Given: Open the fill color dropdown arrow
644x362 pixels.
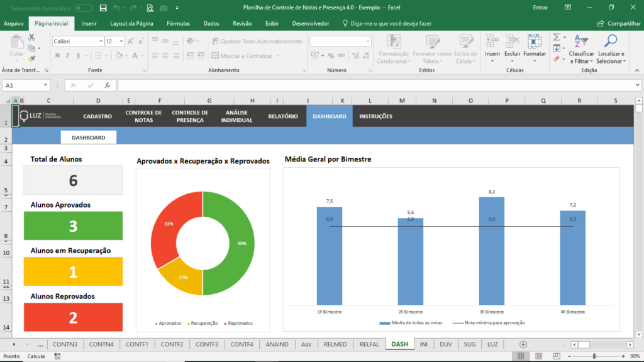Looking at the screenshot, I should [126, 55].
